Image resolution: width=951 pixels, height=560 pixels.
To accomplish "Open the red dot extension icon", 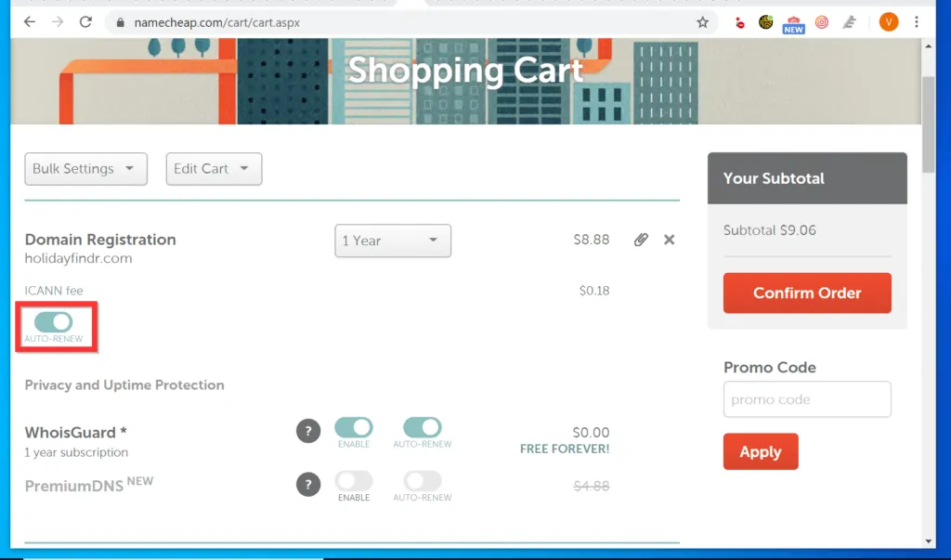I will 739,23.
